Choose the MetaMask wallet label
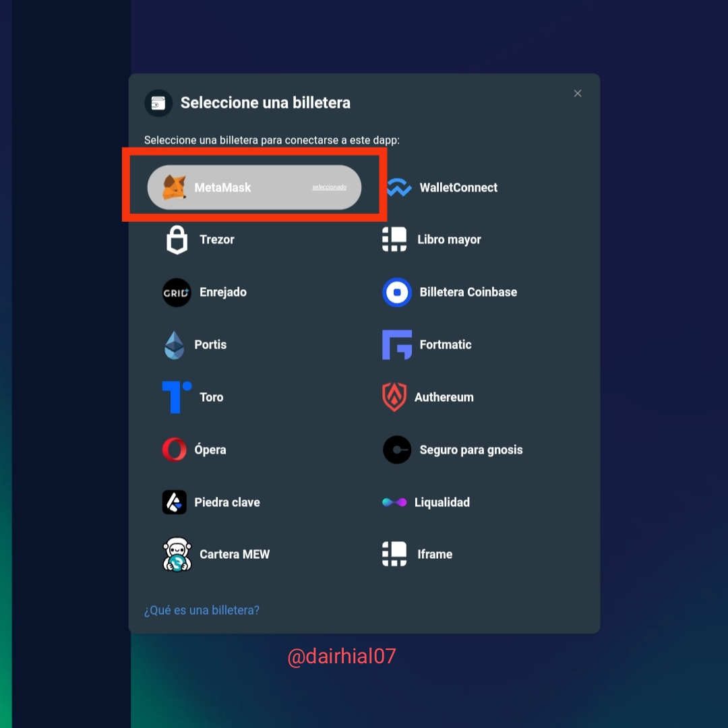 click(222, 187)
